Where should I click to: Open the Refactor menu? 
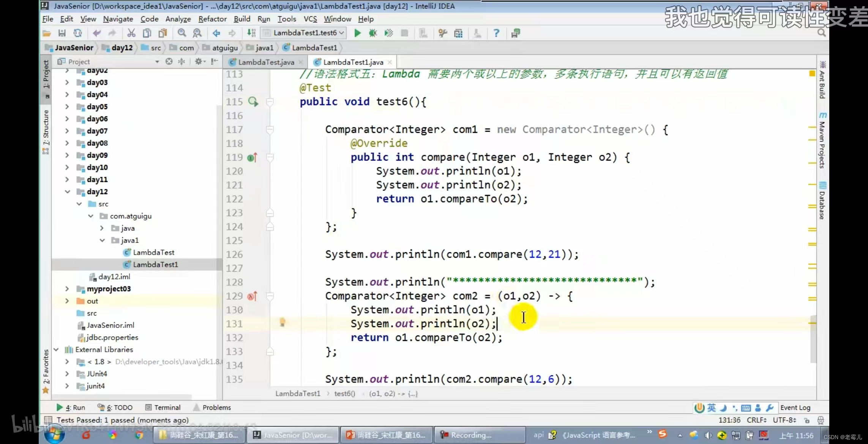pyautogui.click(x=212, y=19)
